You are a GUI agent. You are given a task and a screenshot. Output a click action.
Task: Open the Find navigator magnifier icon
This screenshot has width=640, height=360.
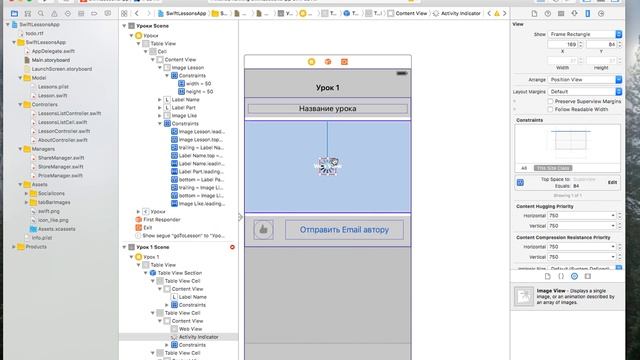pyautogui.click(x=41, y=13)
